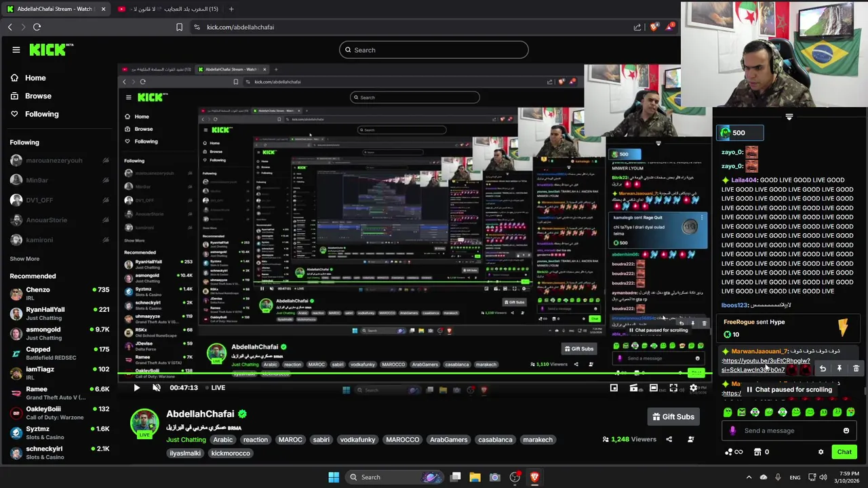Open the Kick hamburger sidebar menu
This screenshot has width=868, height=488.
point(16,49)
